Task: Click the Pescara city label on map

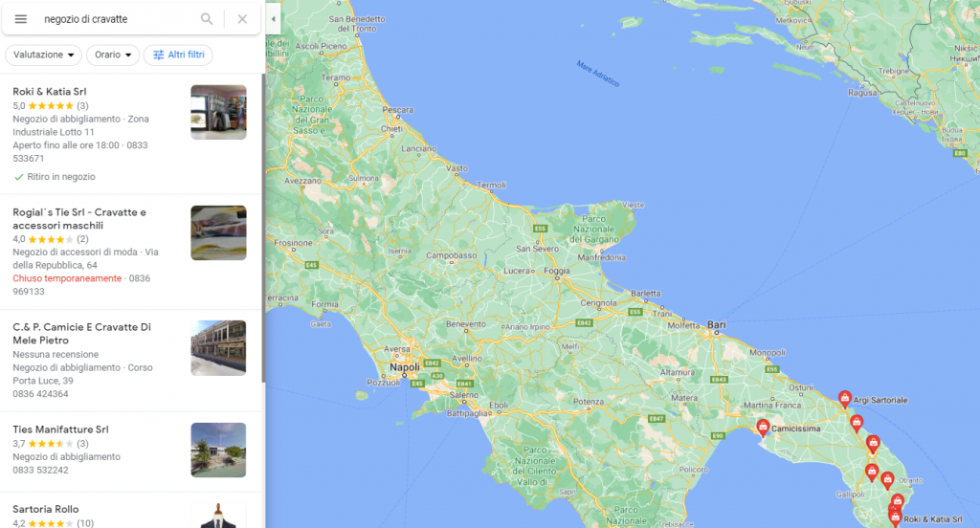Action: [x=397, y=109]
